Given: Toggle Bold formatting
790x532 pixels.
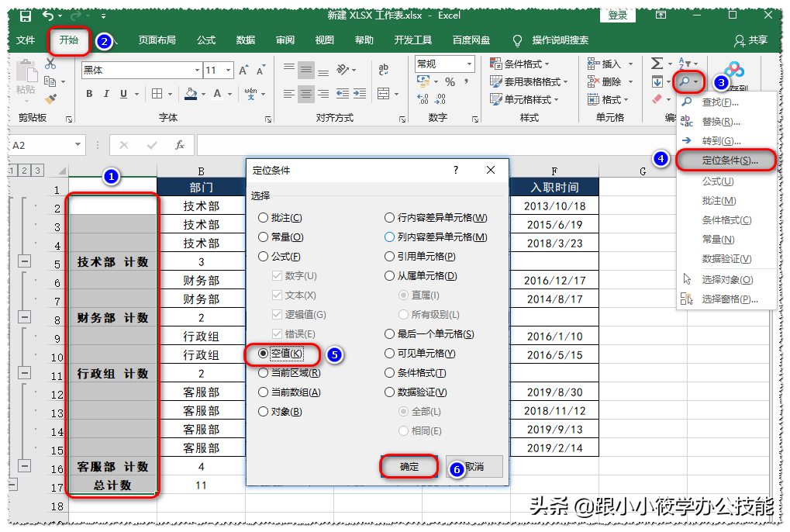Looking at the screenshot, I should 89,94.
